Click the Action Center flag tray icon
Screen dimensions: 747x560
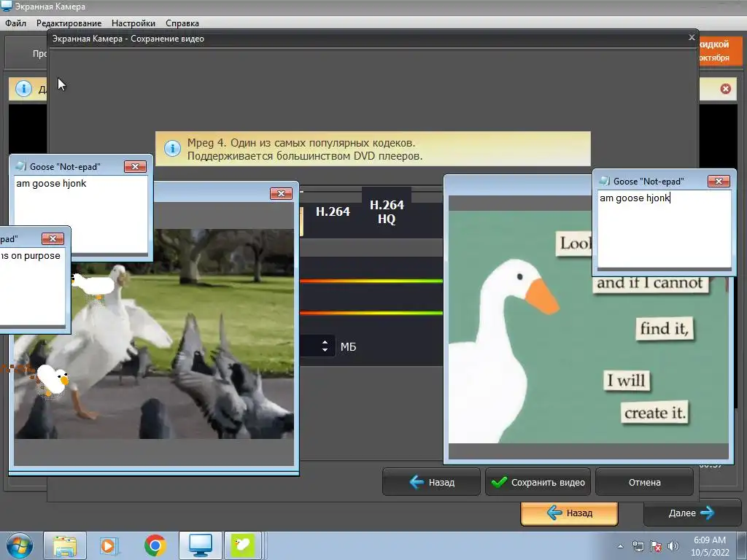coord(656,546)
